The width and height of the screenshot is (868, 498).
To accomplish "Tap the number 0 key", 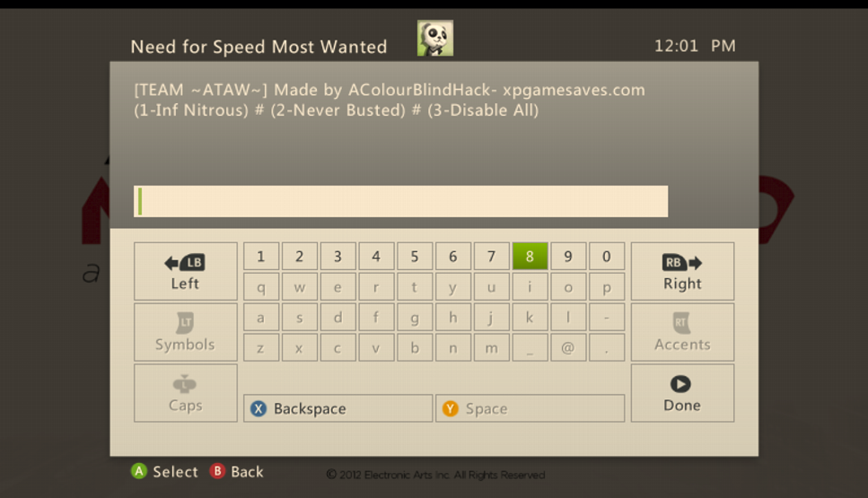I will click(x=607, y=257).
